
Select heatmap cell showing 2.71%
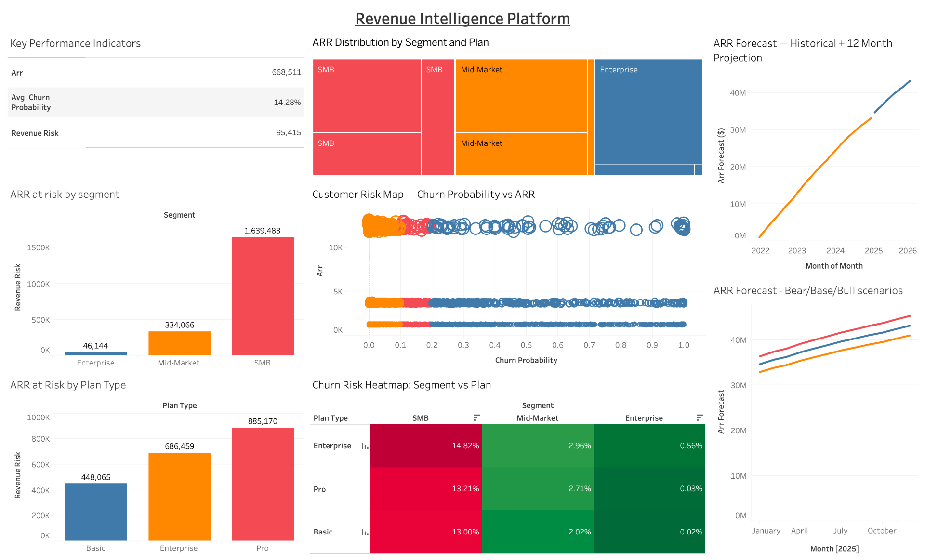point(538,489)
